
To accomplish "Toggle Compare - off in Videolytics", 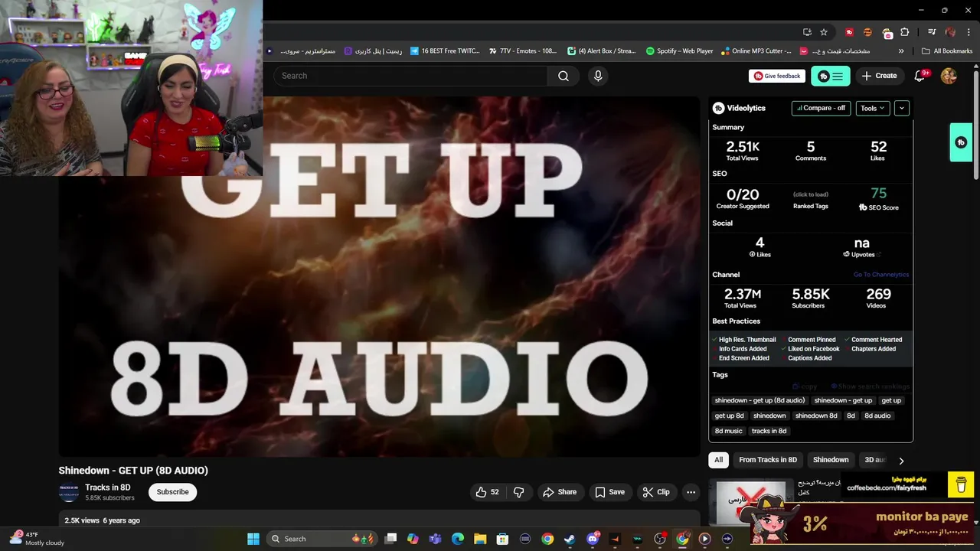I will [x=821, y=108].
